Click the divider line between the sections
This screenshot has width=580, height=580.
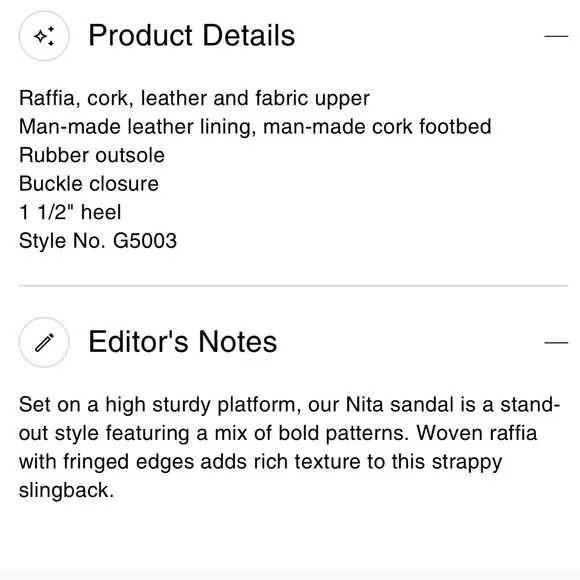coord(294,286)
